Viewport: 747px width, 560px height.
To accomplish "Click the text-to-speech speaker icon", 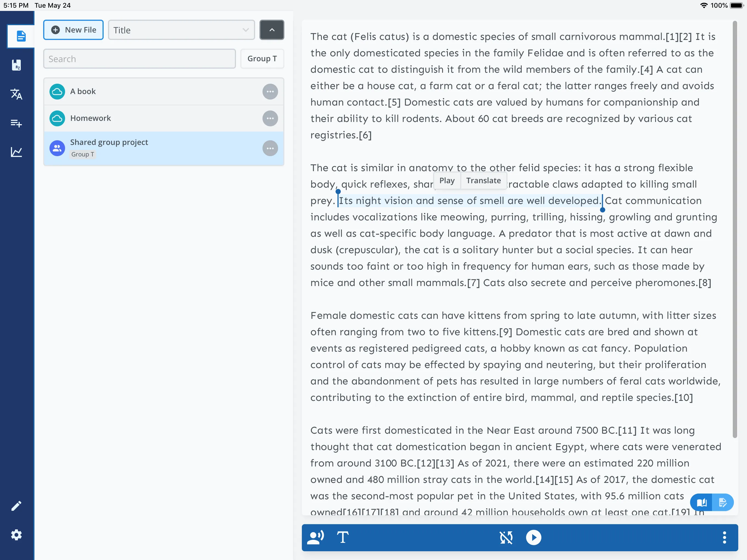I will pyautogui.click(x=316, y=536).
